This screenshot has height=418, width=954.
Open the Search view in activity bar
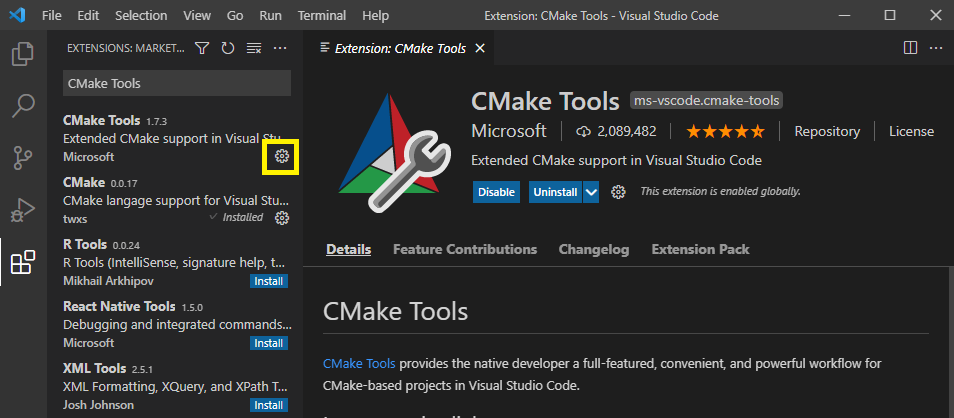(x=22, y=105)
